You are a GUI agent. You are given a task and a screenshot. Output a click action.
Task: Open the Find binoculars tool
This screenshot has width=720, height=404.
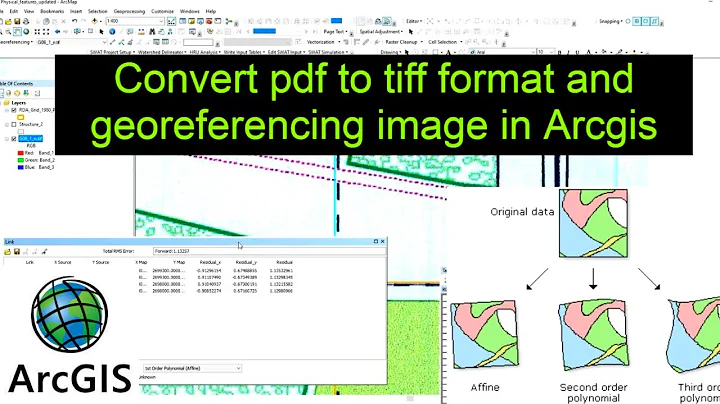pyautogui.click(x=152, y=32)
